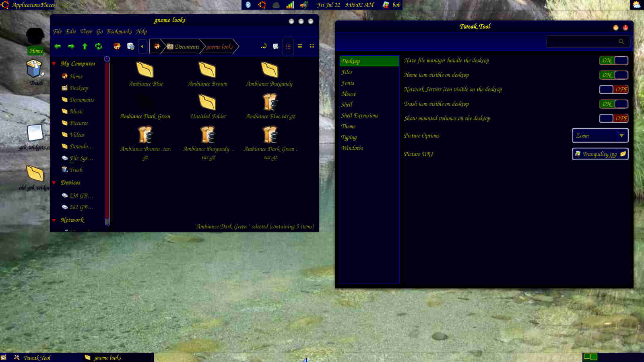Select Ambiance Burgundy .tar.gz archive
Viewport: 644px width, 362px height.
208,142
